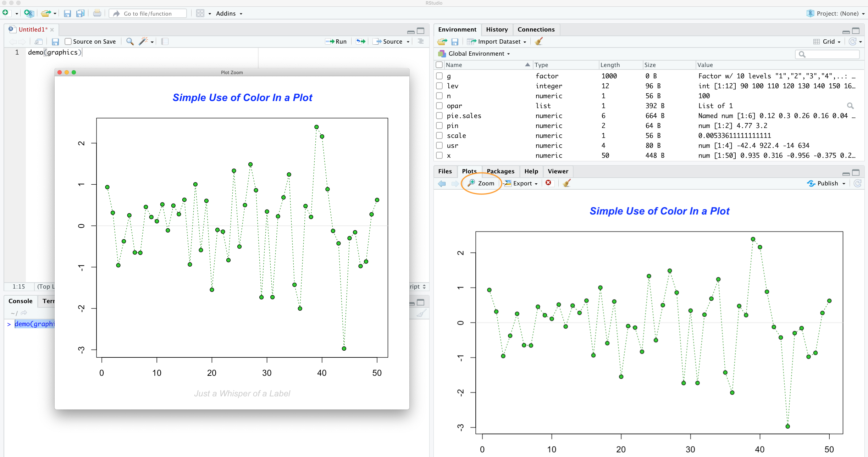Screen dimensions: 868x457
Task: Click the Zoom magnifier button in Plots pane
Action: coord(481,183)
